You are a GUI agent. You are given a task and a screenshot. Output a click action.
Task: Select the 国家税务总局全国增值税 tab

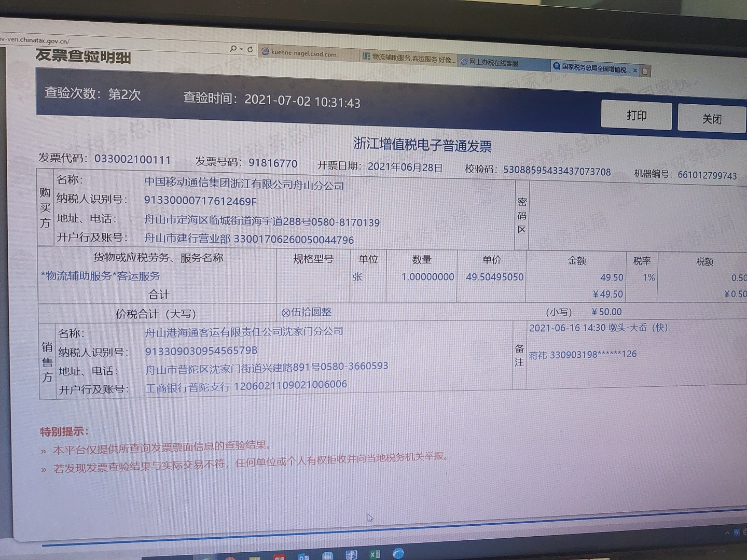pyautogui.click(x=595, y=68)
